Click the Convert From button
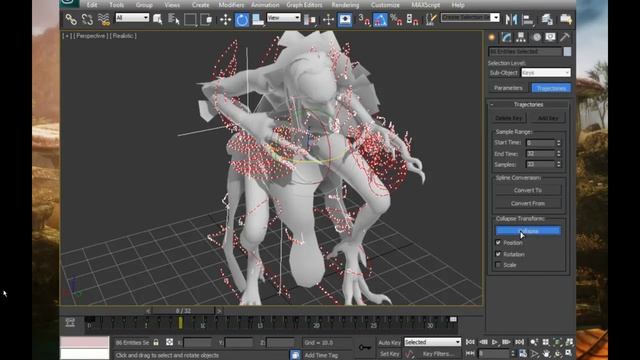This screenshot has width=640, height=360. pos(528,203)
